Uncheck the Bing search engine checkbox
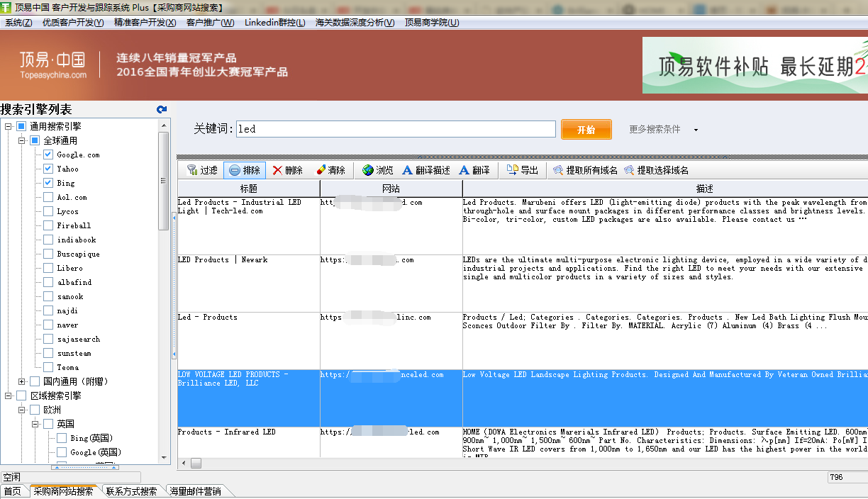 48,183
